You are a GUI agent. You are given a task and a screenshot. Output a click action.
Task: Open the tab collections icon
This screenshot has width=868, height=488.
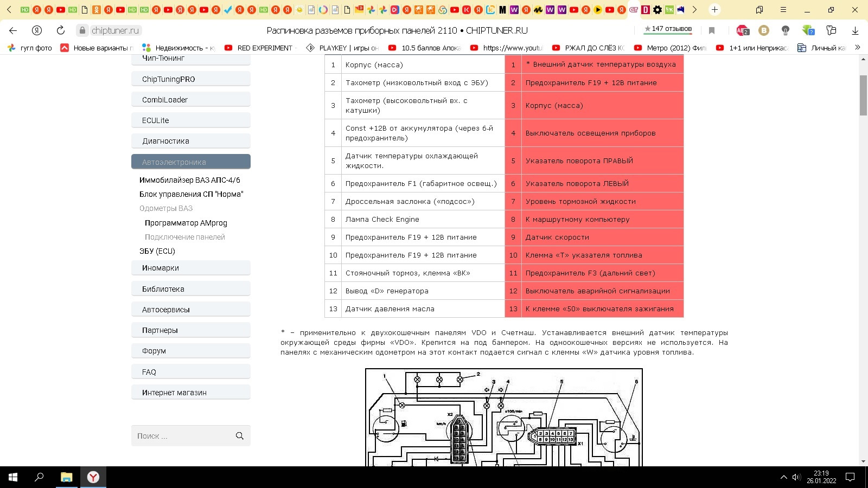[759, 10]
